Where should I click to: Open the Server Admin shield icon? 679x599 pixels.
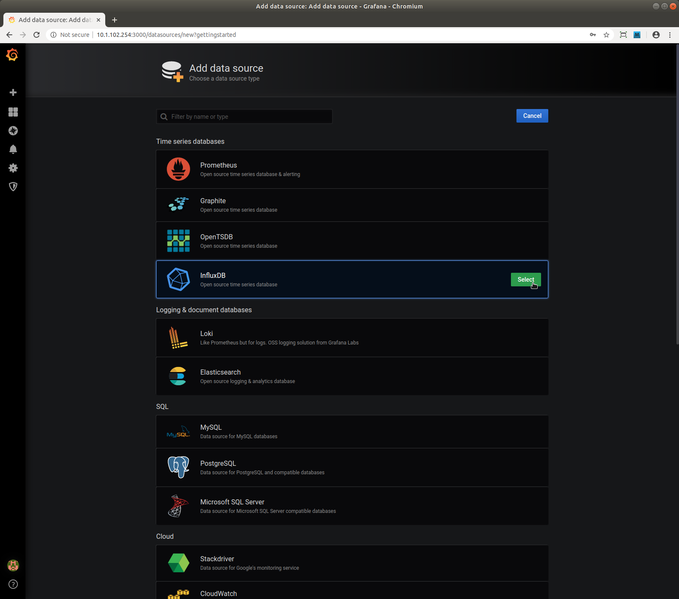click(13, 187)
